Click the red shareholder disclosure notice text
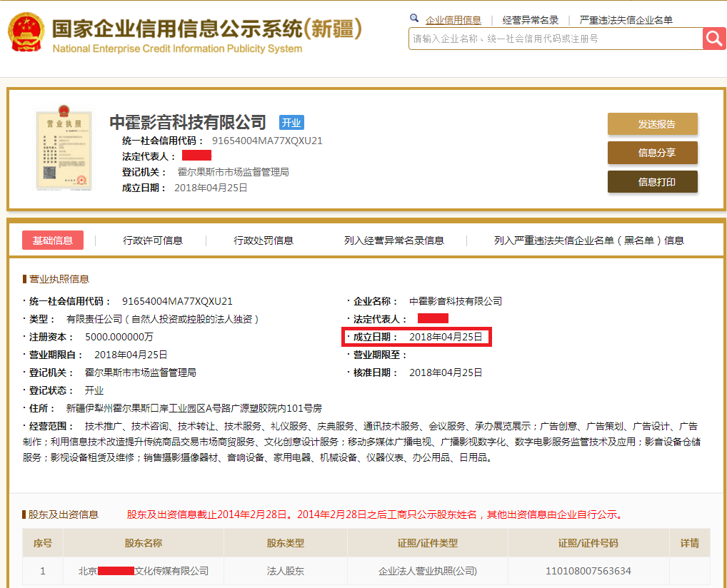727x588 pixels. tap(376, 514)
